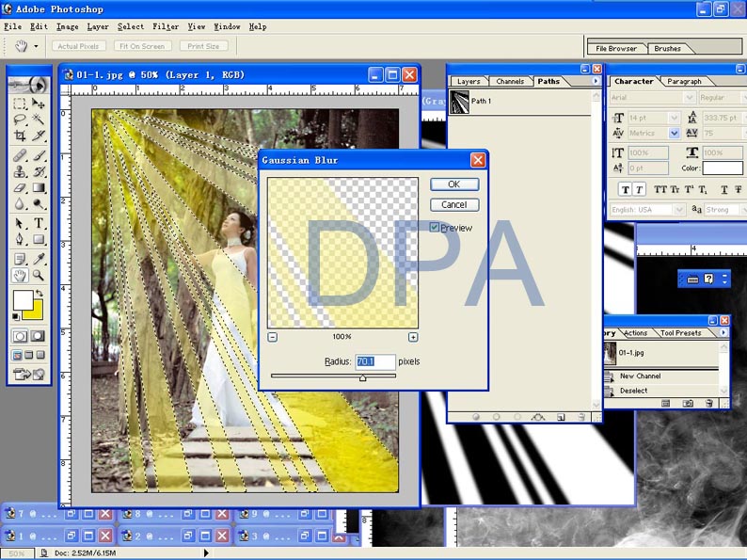
Task: Open the 14 pt font size dropdown
Action: pos(674,118)
